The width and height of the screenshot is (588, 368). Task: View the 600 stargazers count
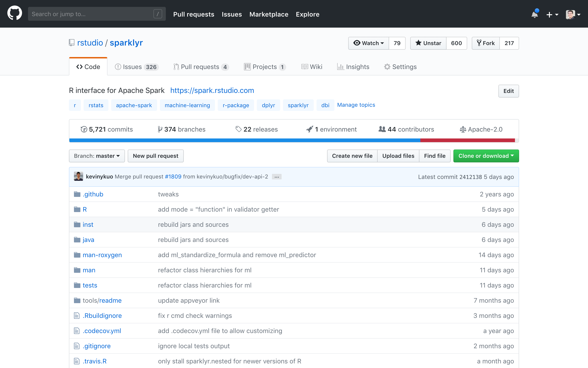pyautogui.click(x=456, y=43)
